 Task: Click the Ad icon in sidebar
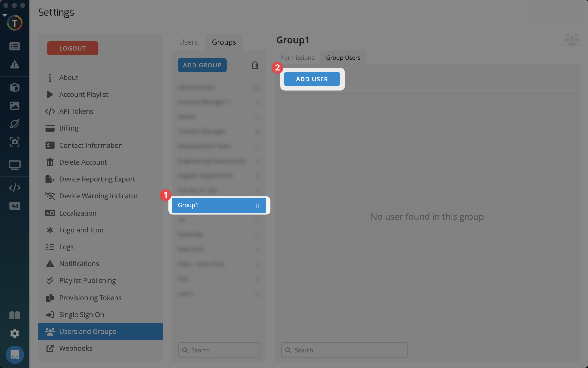15,206
